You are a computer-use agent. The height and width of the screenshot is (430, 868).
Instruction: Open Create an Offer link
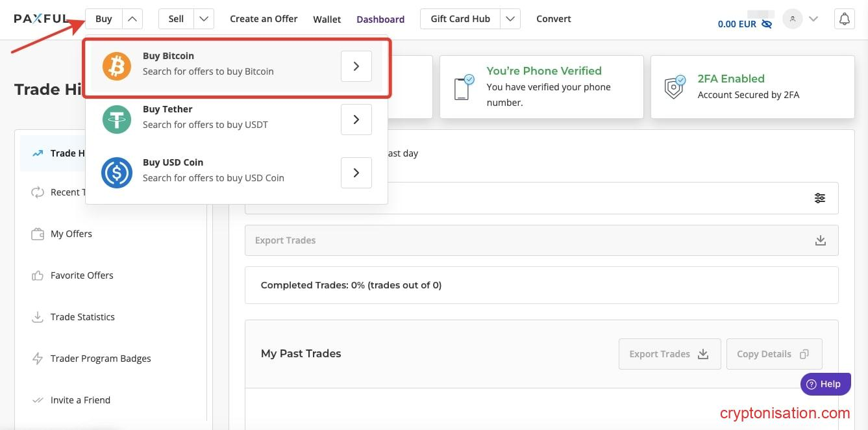point(264,19)
